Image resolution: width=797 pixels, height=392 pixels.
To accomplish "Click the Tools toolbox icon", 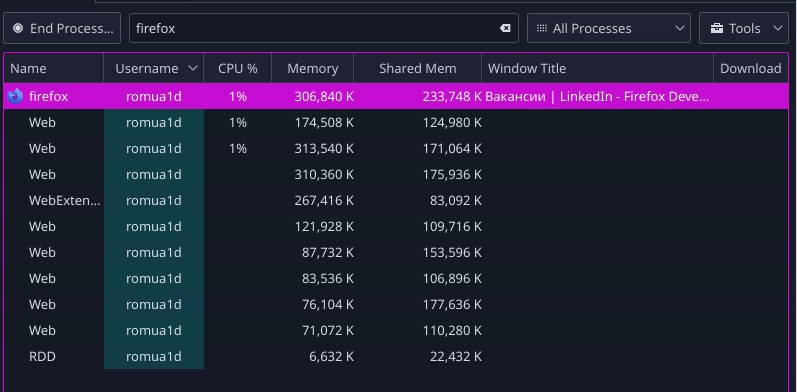I will click(717, 28).
